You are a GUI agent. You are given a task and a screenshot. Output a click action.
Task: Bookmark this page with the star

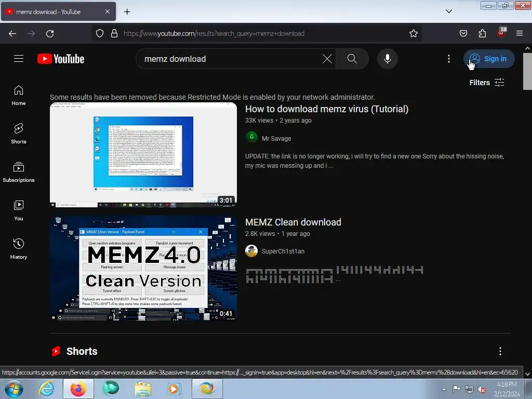[413, 33]
